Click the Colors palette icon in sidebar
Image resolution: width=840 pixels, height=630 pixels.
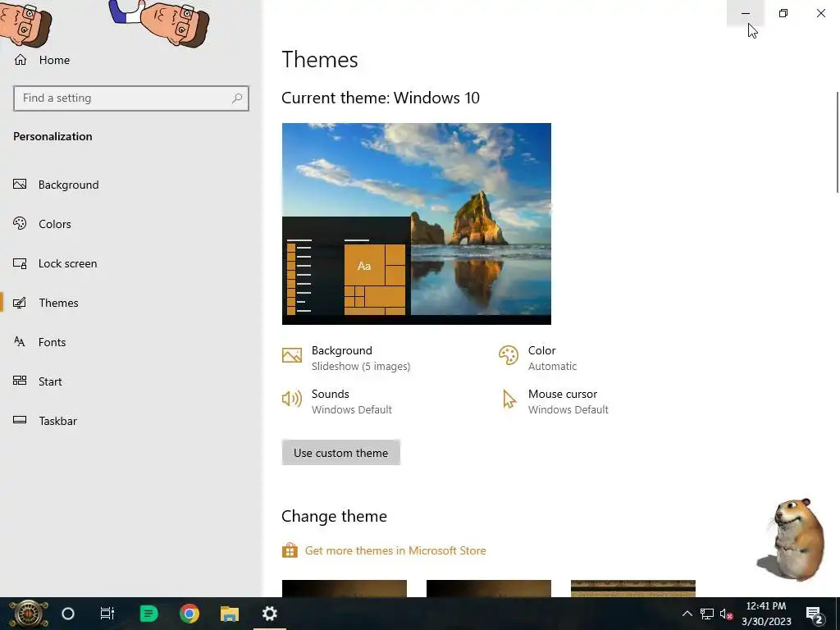[20, 223]
